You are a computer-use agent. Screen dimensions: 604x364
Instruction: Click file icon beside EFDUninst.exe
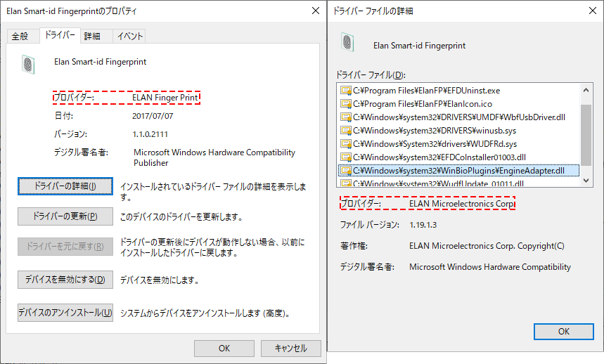345,91
